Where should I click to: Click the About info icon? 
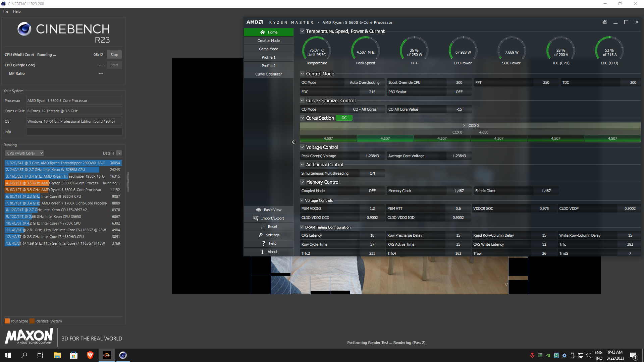click(262, 252)
